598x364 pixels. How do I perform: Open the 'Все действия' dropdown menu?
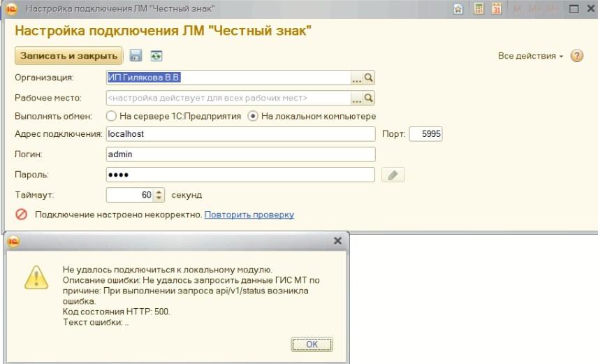point(530,56)
